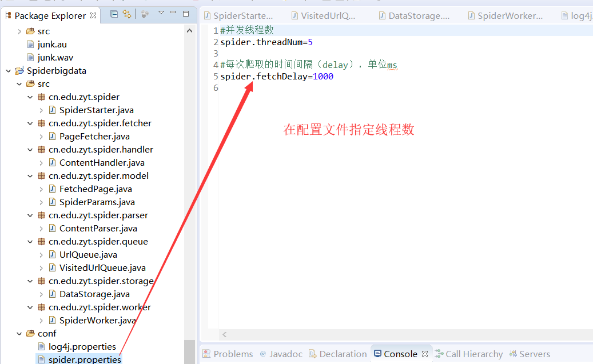Close the Package Explorer tab

93,15
